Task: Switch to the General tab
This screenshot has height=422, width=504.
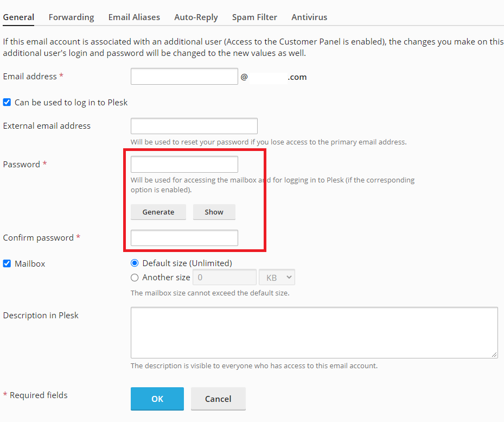Action: (x=18, y=17)
